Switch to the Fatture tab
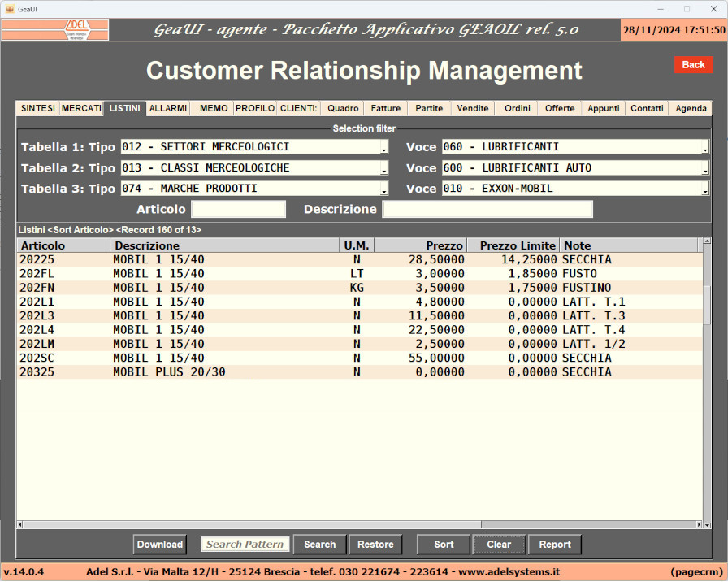 pos(386,108)
